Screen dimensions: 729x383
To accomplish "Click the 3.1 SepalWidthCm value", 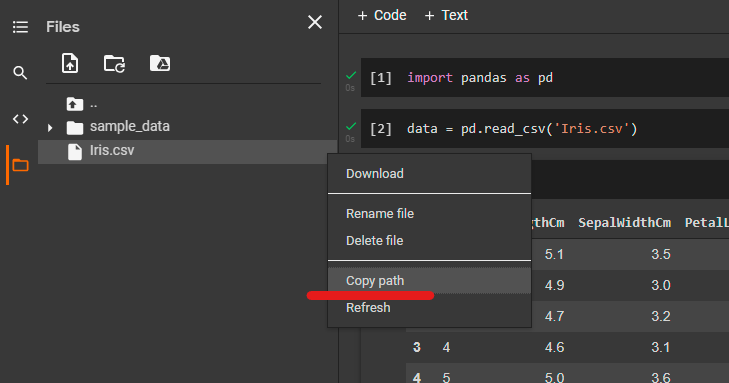I will point(661,347).
